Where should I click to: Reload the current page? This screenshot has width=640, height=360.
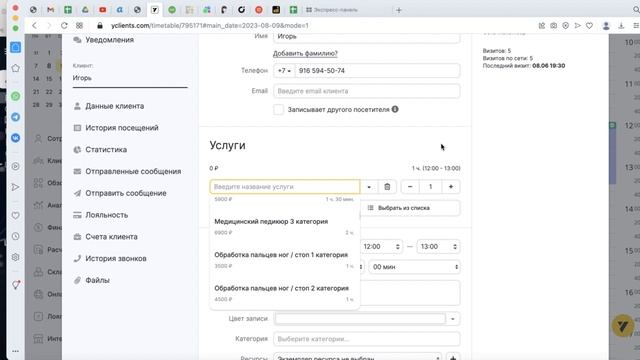click(x=64, y=25)
